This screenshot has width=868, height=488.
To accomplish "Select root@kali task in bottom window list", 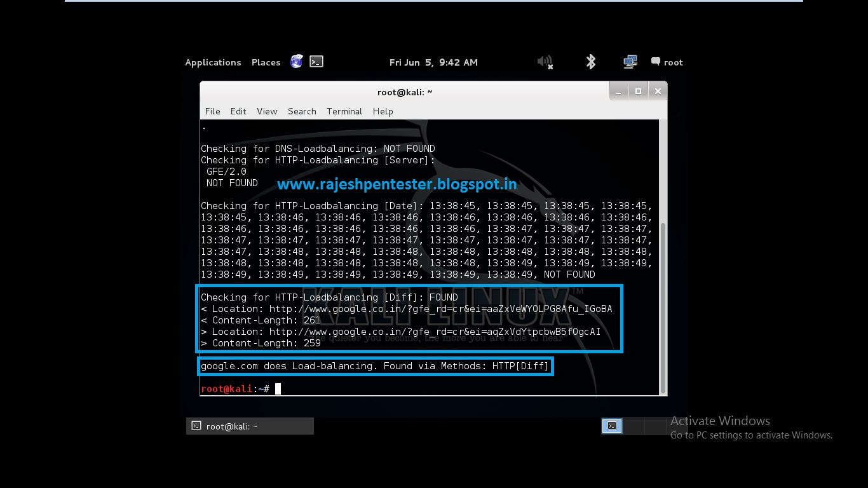I will [x=250, y=426].
